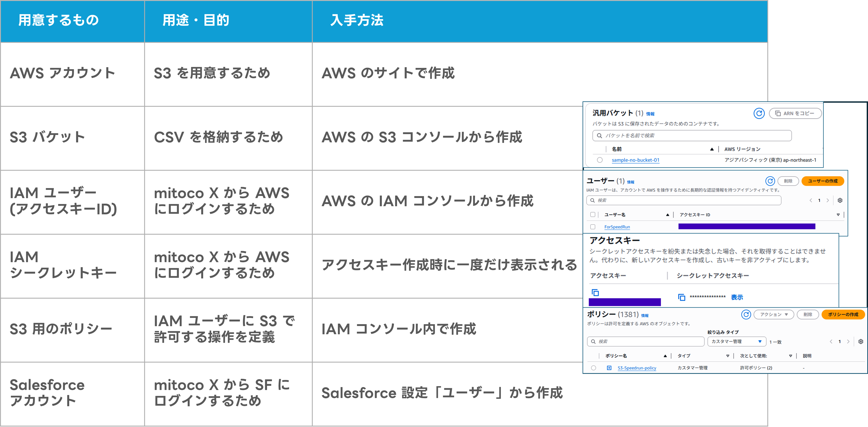Focus the 検索 field in the ユーザー panel
This screenshot has height=427, width=868.
684,200
